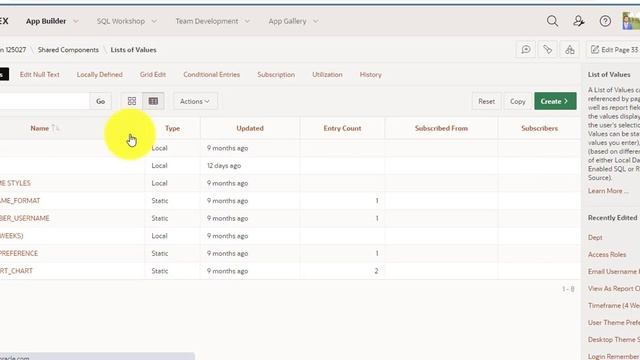Switch to Locally Defined tab

click(100, 75)
